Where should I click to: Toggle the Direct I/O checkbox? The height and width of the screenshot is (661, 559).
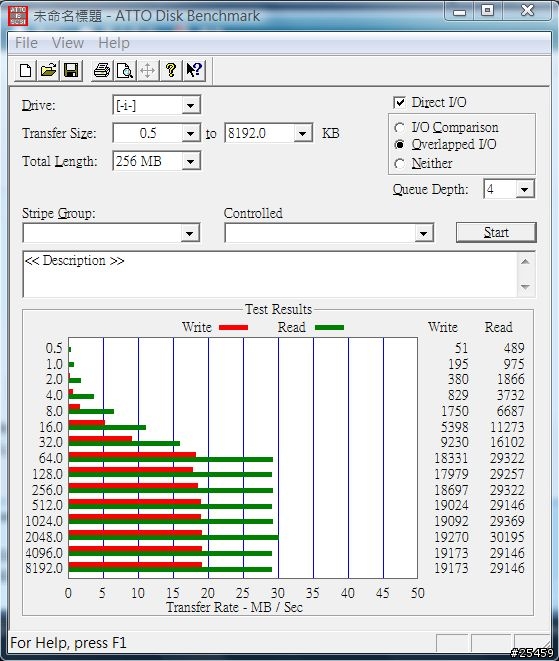pos(399,102)
